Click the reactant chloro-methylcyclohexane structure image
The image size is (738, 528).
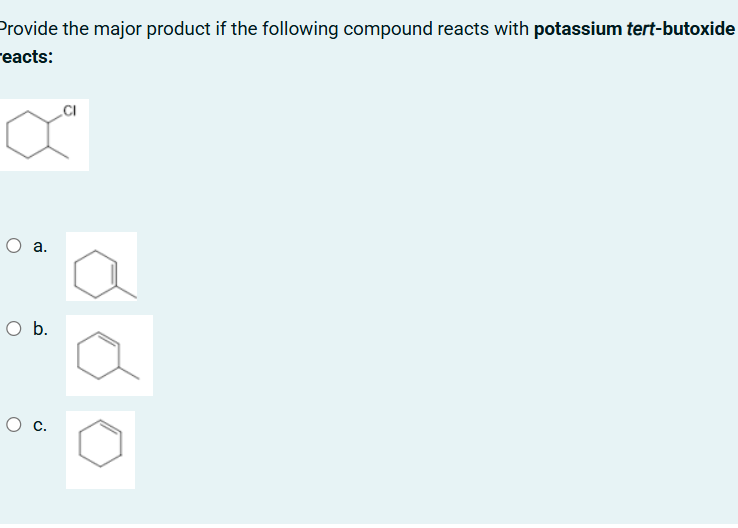44,135
